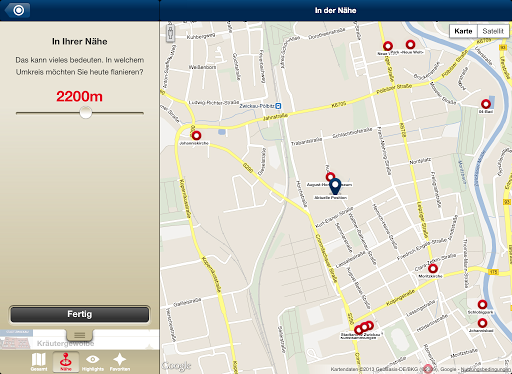The width and height of the screenshot is (512, 374).
Task: Open the Moritzkirche red marker
Action: tap(433, 268)
